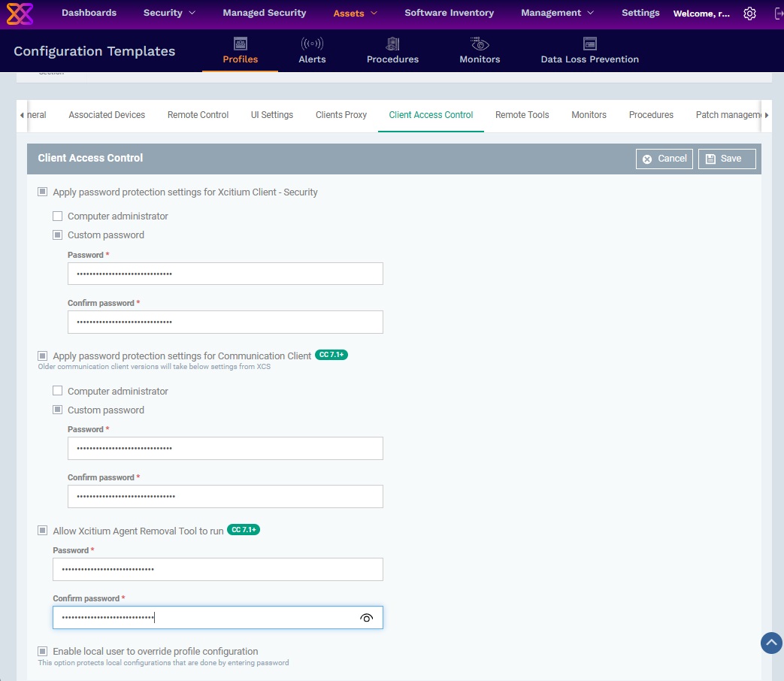Viewport: 784px width, 681px height.
Task: Click the Configuration Templates heading
Action: click(x=95, y=51)
